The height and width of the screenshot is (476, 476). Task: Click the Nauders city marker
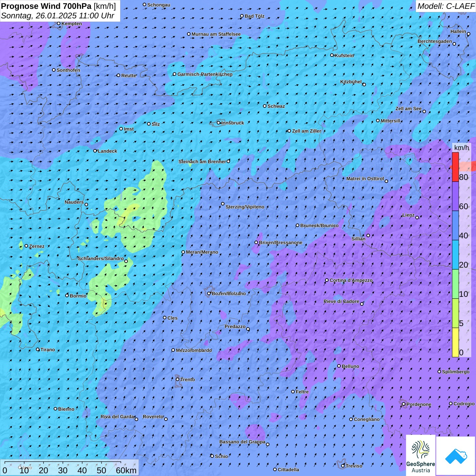point(86,204)
